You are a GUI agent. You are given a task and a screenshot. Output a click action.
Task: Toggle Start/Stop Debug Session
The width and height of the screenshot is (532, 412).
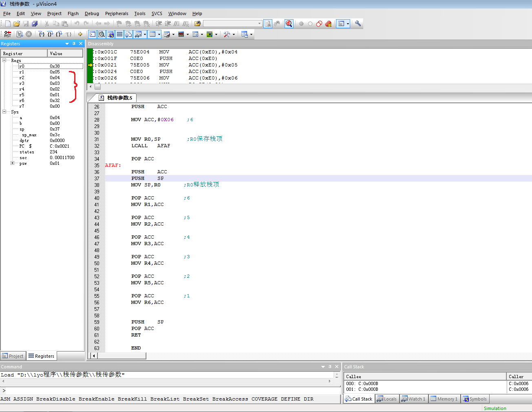(289, 24)
